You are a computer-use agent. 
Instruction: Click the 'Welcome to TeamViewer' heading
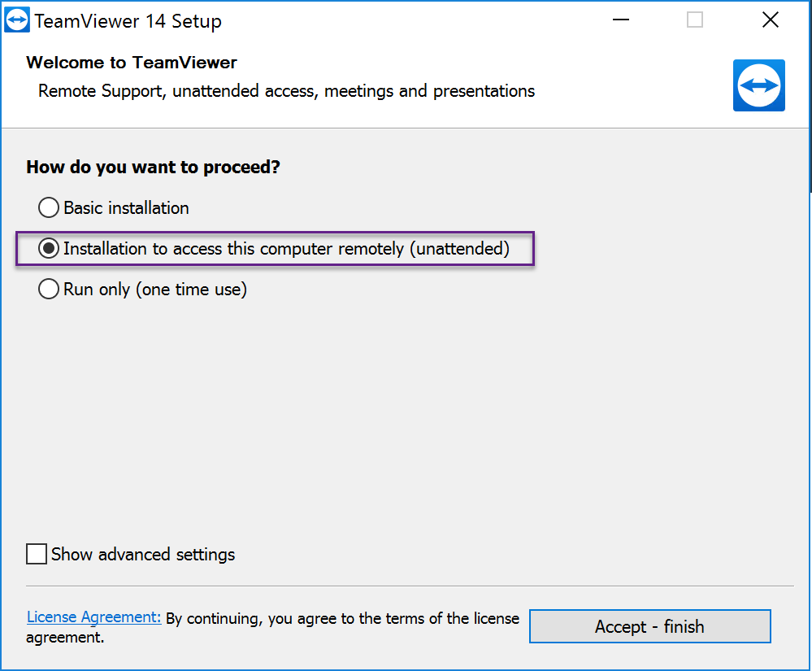pyautogui.click(x=132, y=63)
